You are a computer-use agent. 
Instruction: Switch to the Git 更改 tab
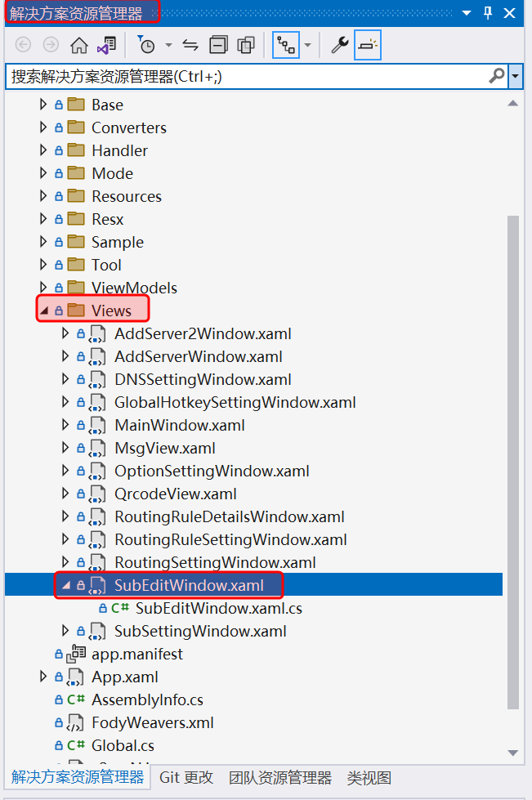point(186,777)
